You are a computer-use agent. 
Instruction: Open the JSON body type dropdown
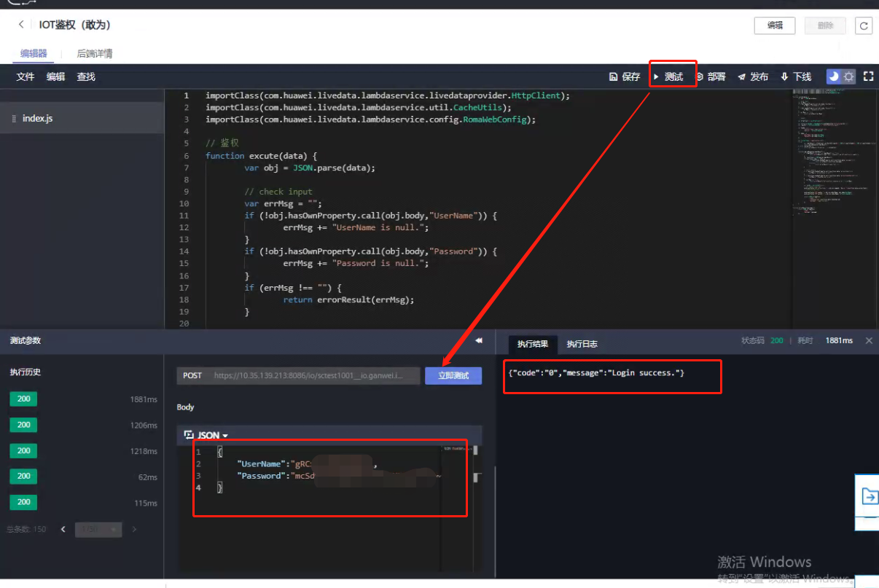tap(207, 435)
